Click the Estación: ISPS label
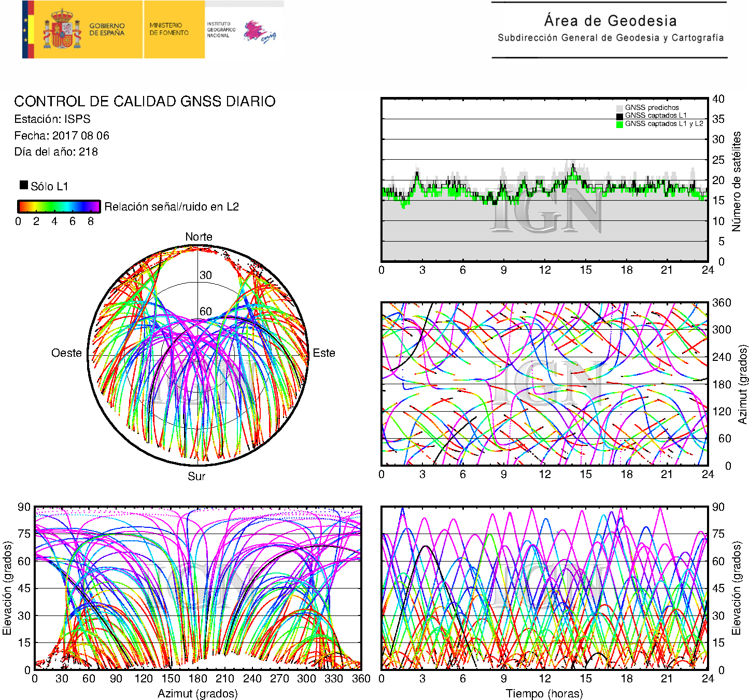The height and width of the screenshot is (700, 749). point(52,119)
